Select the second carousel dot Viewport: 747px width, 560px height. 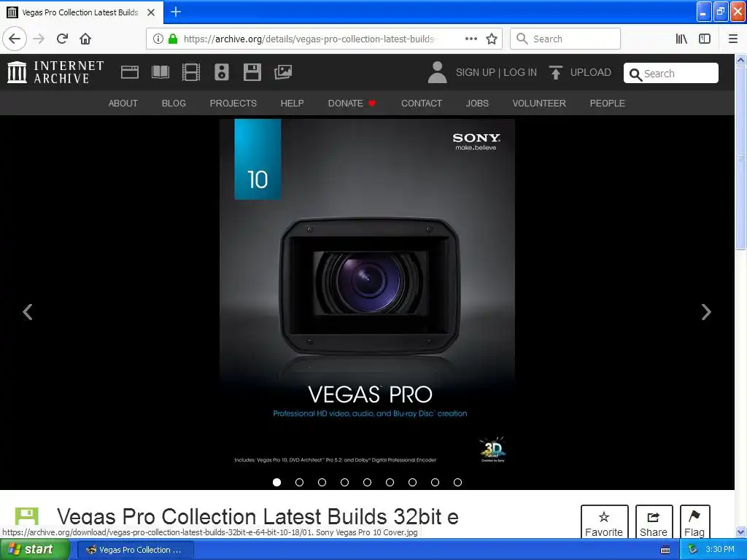coord(299,483)
